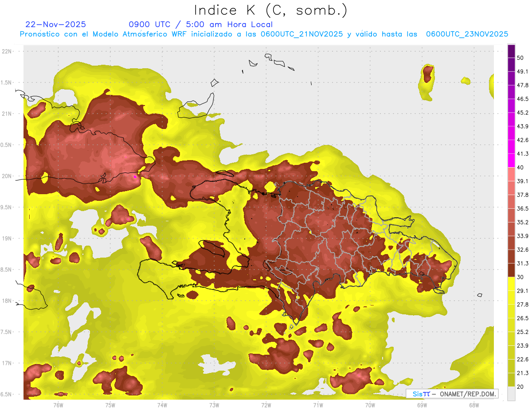
Task: Click the colorbar label "26.5"
Action: [x=522, y=318]
